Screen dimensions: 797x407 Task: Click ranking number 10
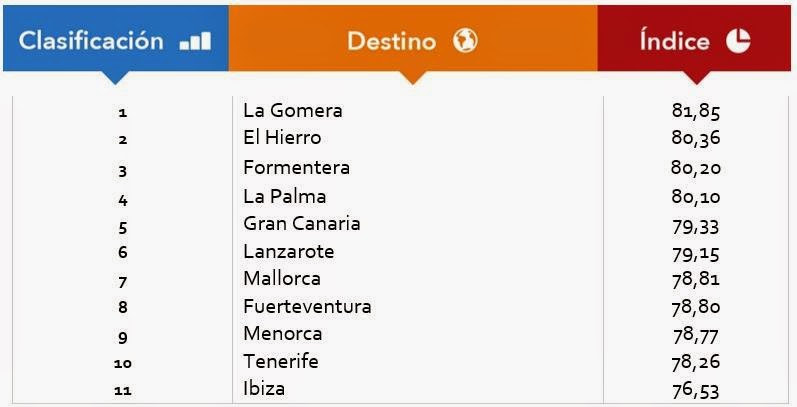pyautogui.click(x=123, y=363)
